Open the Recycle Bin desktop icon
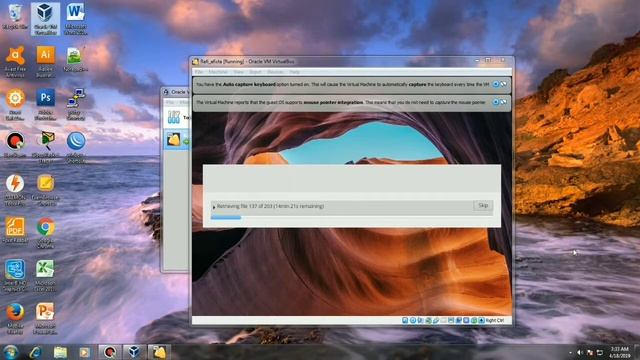640x360 pixels. pyautogui.click(x=15, y=17)
